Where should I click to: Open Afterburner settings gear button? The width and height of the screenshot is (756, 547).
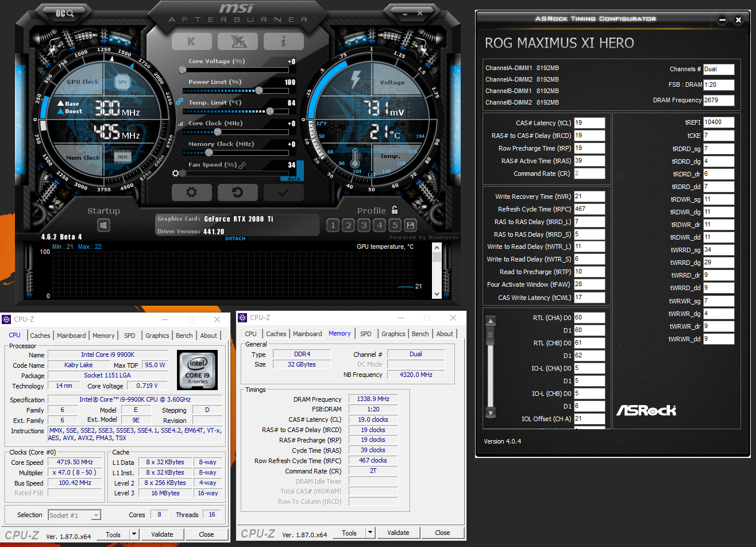[191, 192]
